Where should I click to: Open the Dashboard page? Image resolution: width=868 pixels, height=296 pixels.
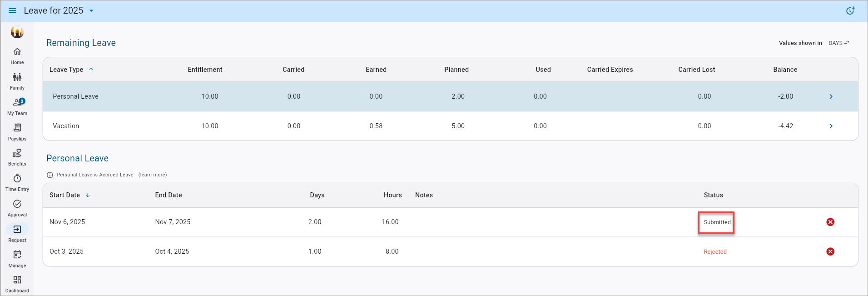tap(17, 280)
